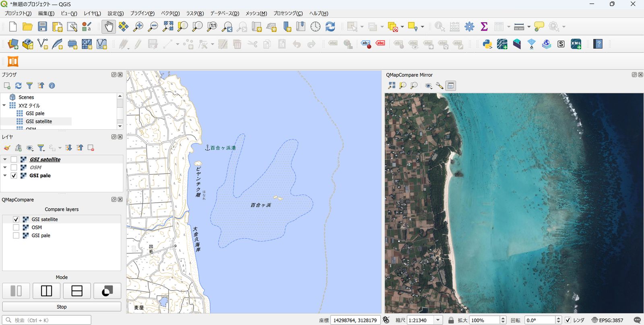Viewport: 644px width, 325px height.
Task: Create a new project
Action: click(x=13, y=27)
